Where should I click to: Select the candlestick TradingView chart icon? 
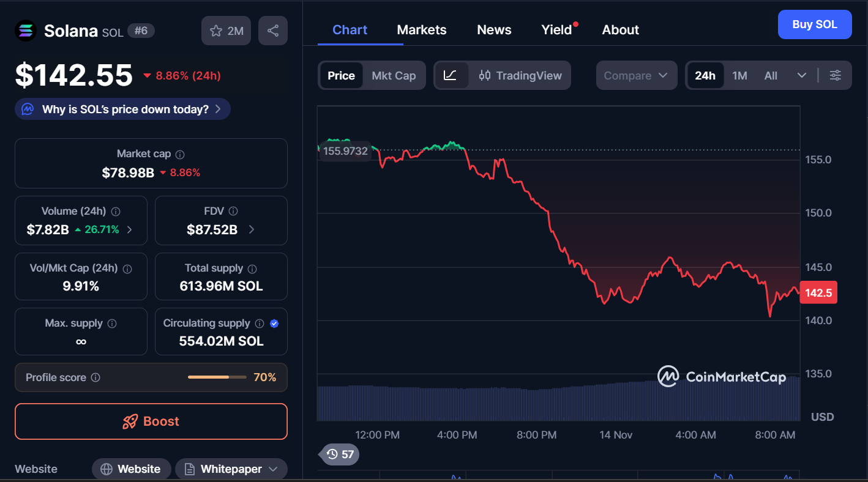[485, 75]
